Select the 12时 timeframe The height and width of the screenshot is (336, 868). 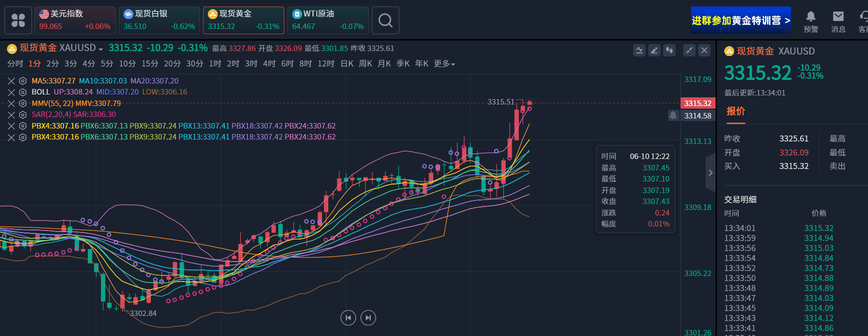coord(326,63)
